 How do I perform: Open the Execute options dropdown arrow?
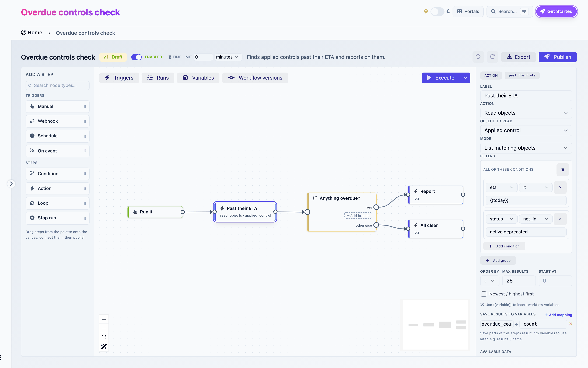click(465, 78)
